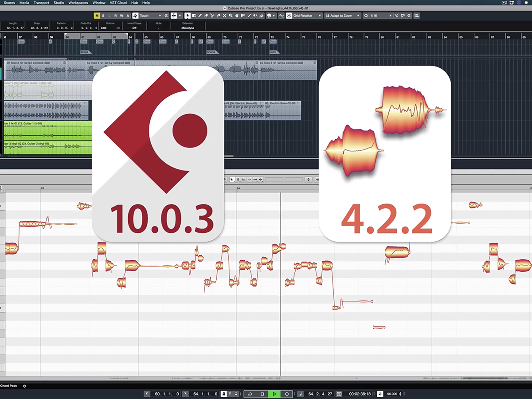Toggle the Write automation (W) button
Image resolution: width=532 pixels, height=399 pixels.
pos(122,16)
